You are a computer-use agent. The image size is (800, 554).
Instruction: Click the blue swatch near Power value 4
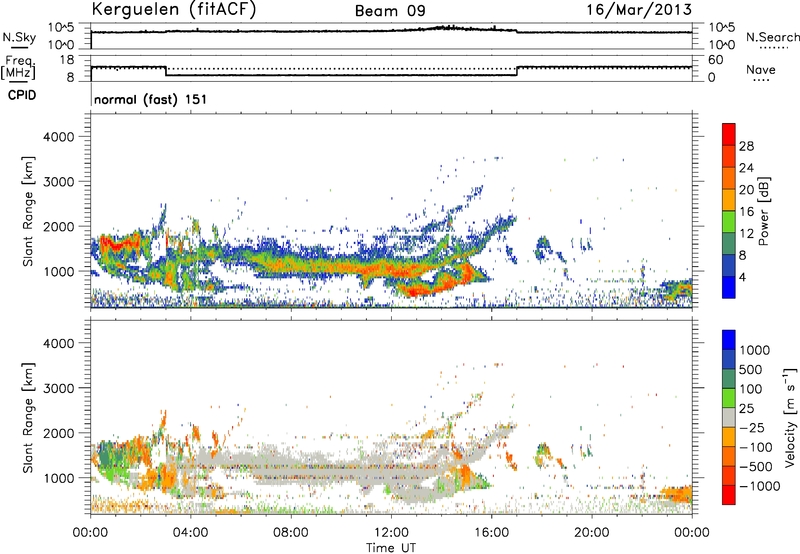pyautogui.click(x=729, y=287)
